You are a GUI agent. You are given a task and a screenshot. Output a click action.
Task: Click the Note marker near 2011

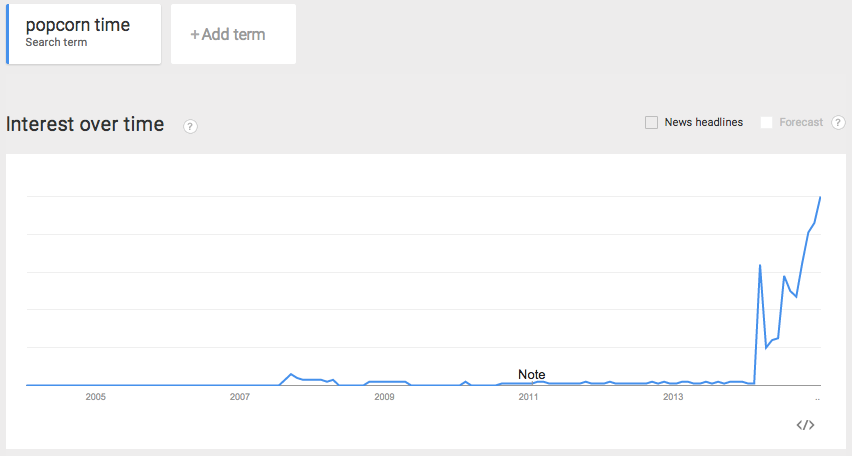click(531, 374)
